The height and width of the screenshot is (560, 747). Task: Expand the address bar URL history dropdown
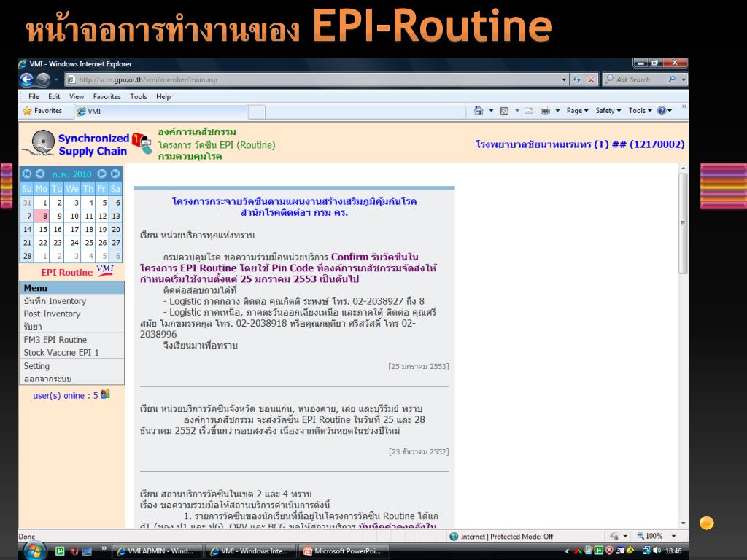[564, 79]
